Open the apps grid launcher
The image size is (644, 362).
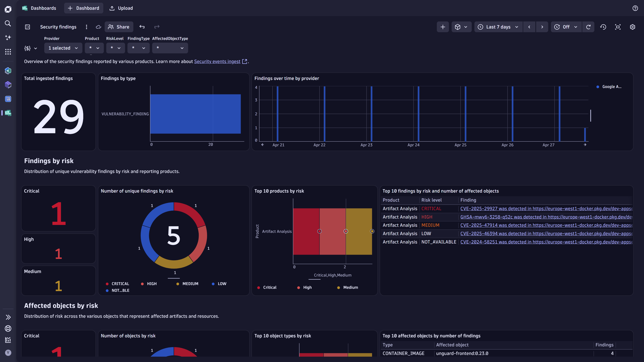[8, 52]
